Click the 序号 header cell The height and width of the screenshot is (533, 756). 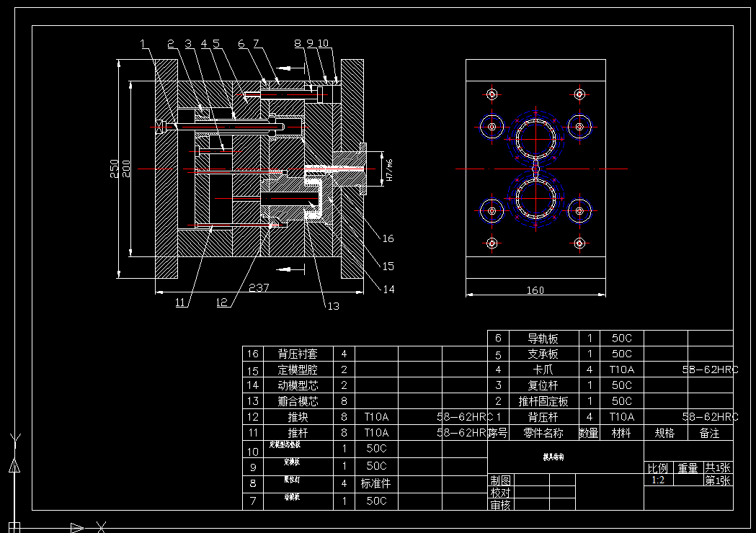coord(497,434)
